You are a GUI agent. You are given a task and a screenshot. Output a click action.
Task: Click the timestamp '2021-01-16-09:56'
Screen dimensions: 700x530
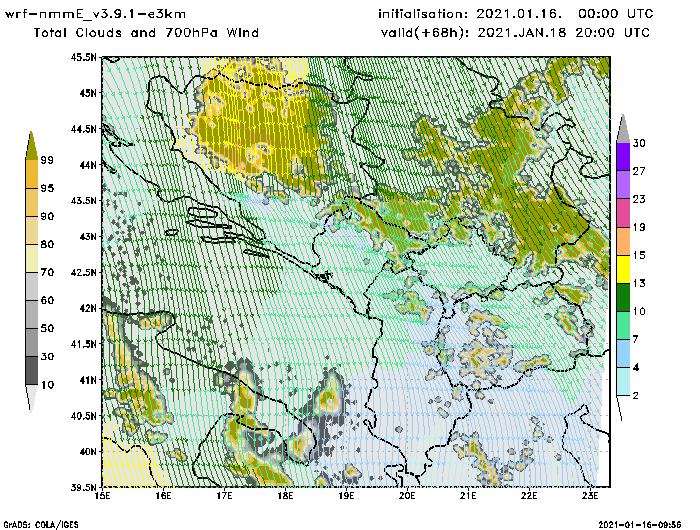click(x=640, y=525)
